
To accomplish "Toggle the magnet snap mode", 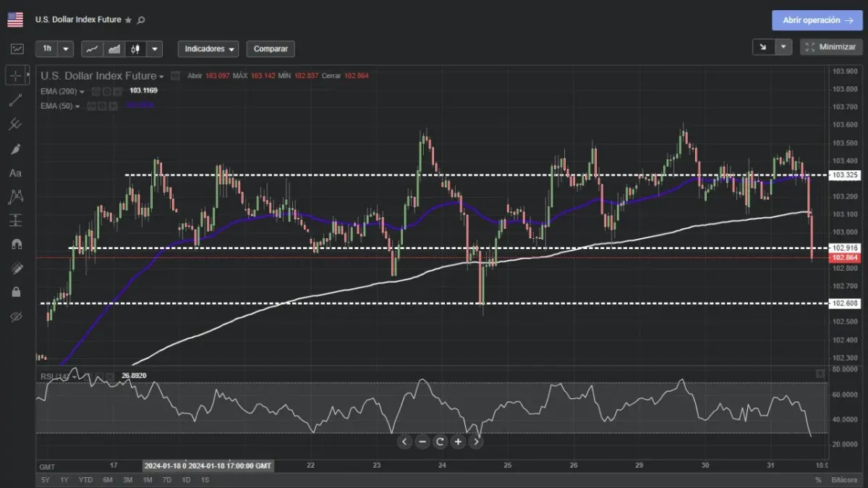I will coord(16,244).
